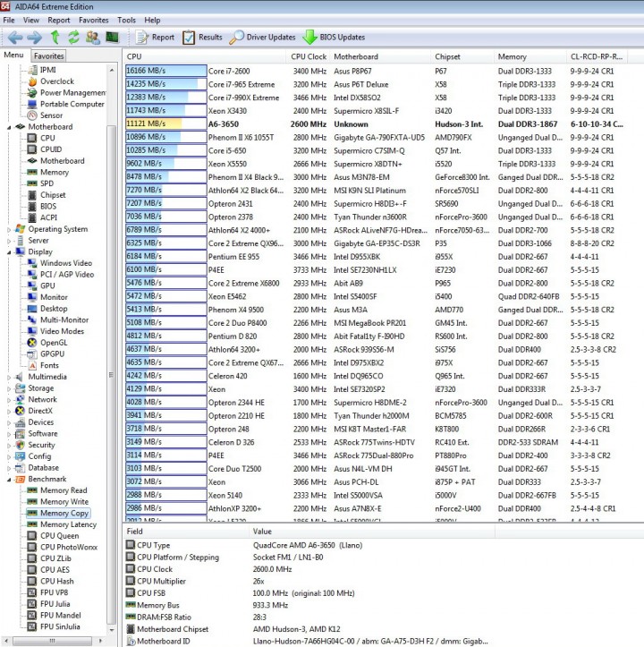Open the Help menu
644x647 pixels.
[x=152, y=21]
